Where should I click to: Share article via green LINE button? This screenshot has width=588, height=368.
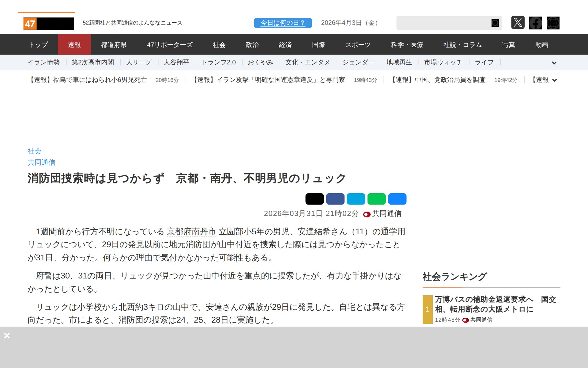376,199
